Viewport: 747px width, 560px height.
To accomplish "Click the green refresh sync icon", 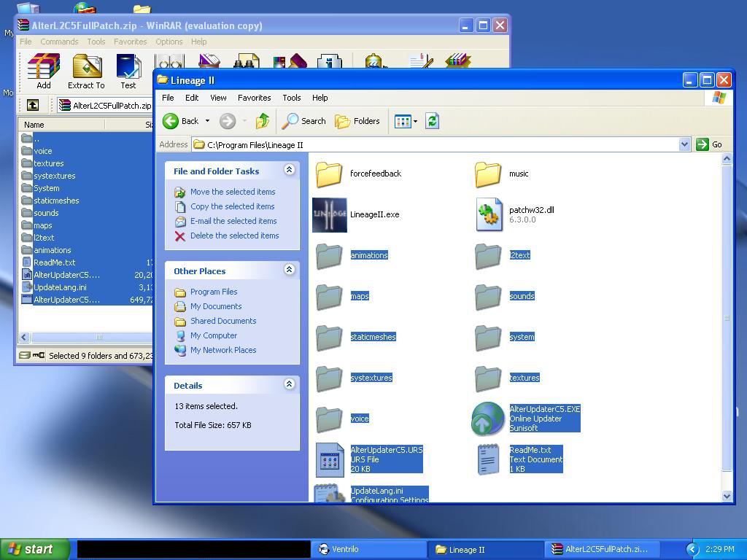I will click(432, 121).
